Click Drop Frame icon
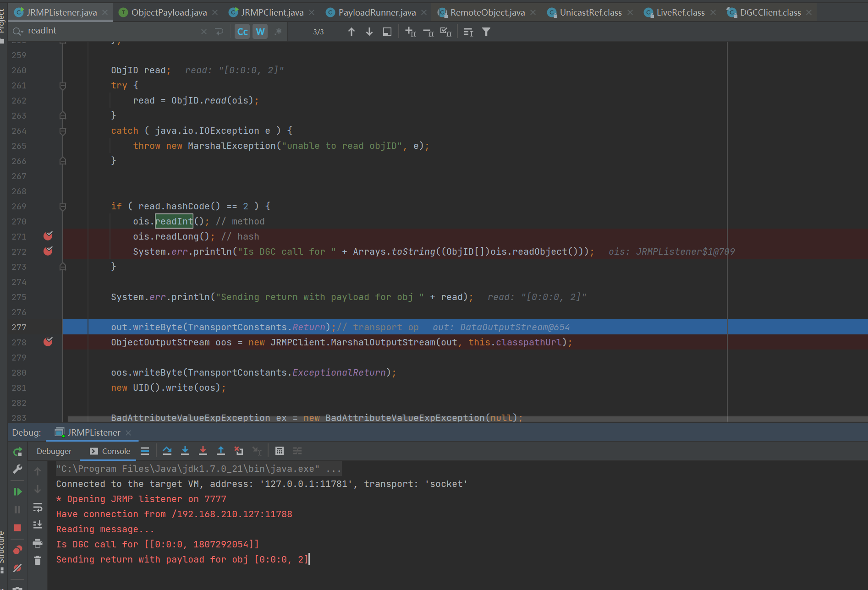 [239, 451]
